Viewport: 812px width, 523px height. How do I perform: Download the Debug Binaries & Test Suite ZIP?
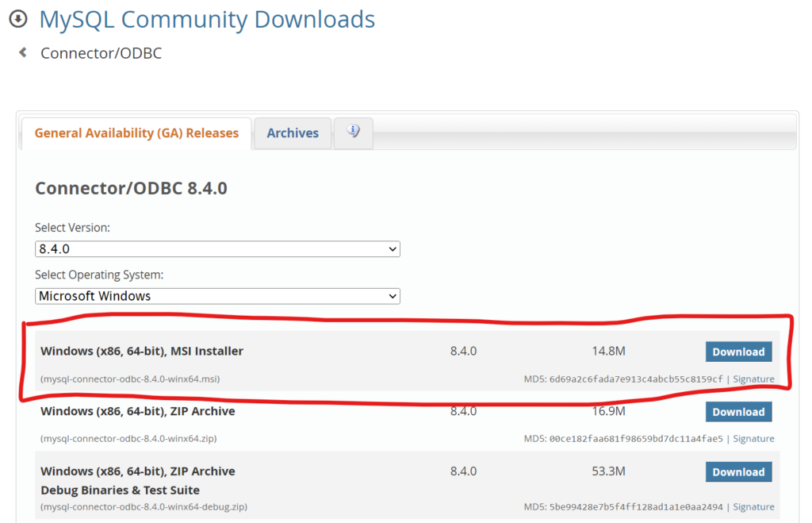(x=738, y=472)
